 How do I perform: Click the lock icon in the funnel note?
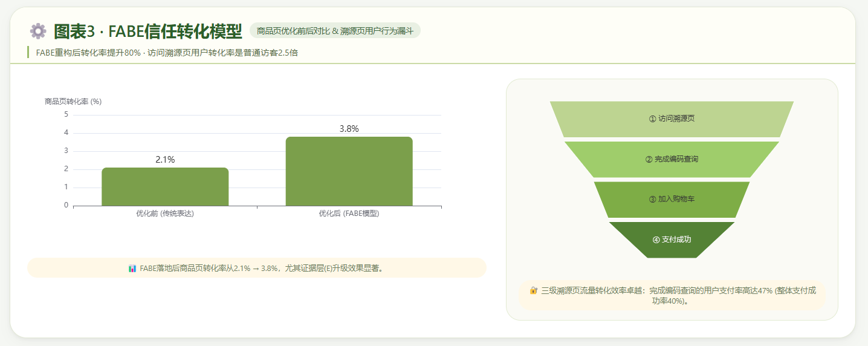[533, 290]
